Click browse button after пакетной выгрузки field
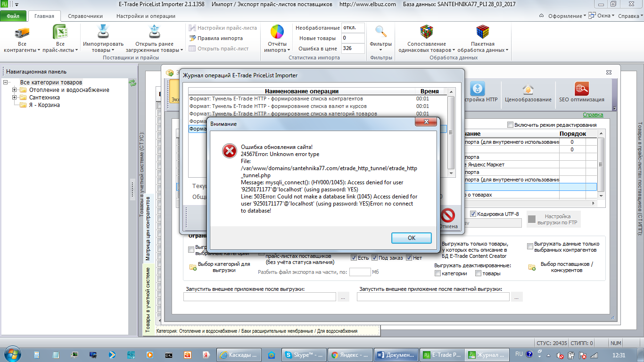Screen dimensions: 644x362 tap(517, 297)
